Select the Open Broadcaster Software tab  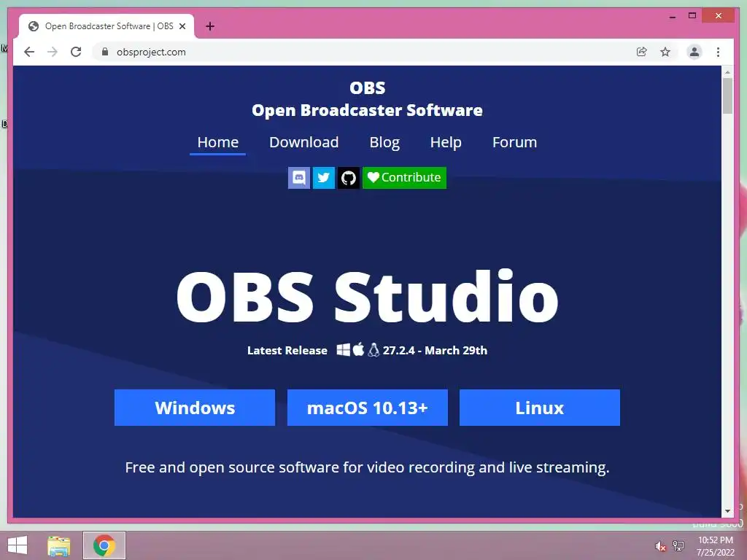coord(107,26)
